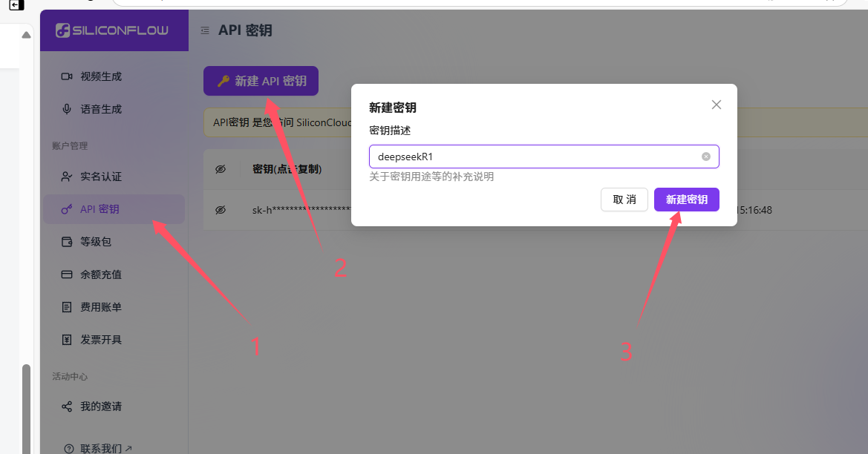This screenshot has height=454, width=868.
Task: Click the 取消 button in the dialog
Action: click(x=624, y=200)
